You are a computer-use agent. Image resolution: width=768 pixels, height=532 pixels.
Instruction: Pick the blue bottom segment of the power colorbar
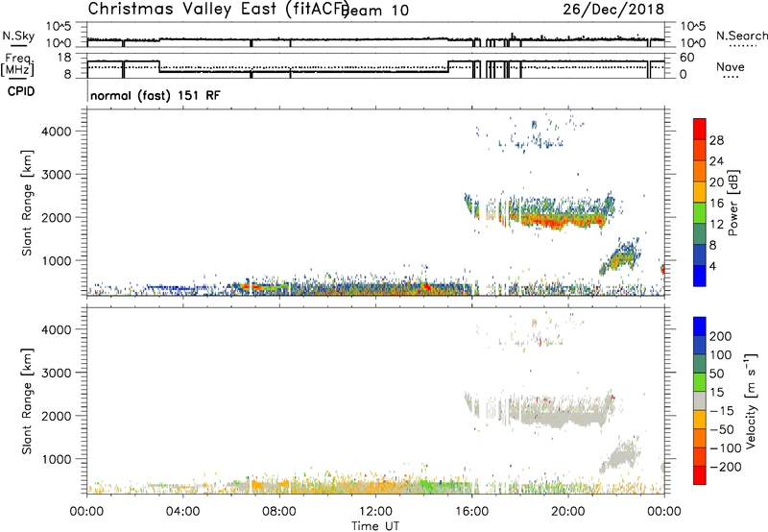point(700,276)
